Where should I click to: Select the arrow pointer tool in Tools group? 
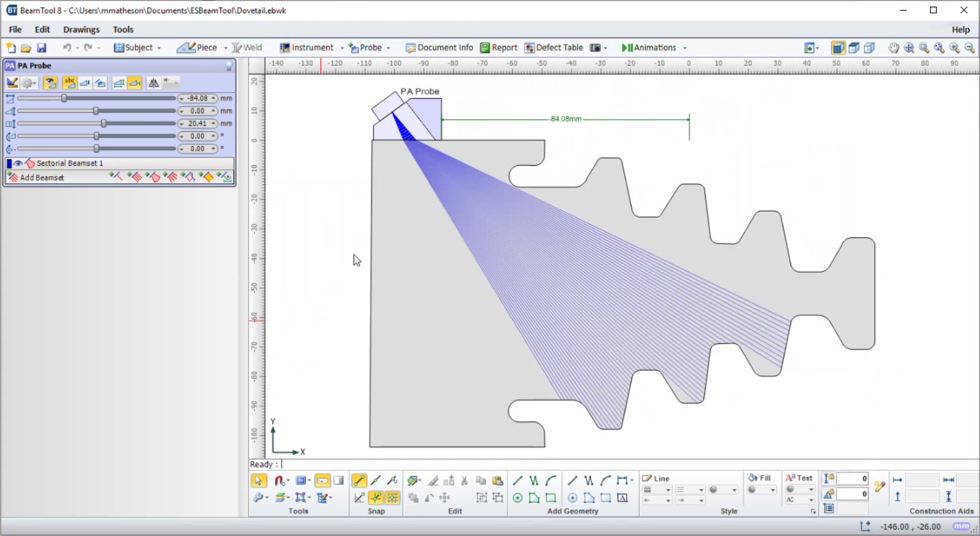(x=259, y=480)
